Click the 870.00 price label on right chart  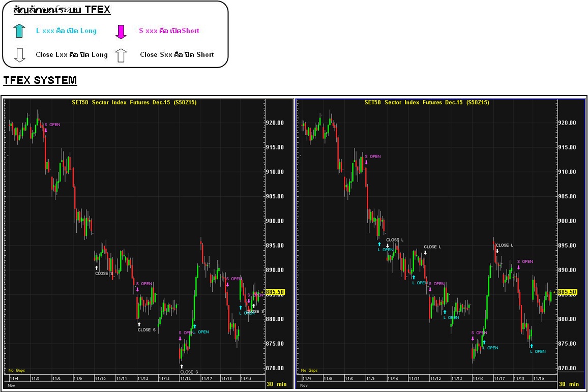click(567, 368)
